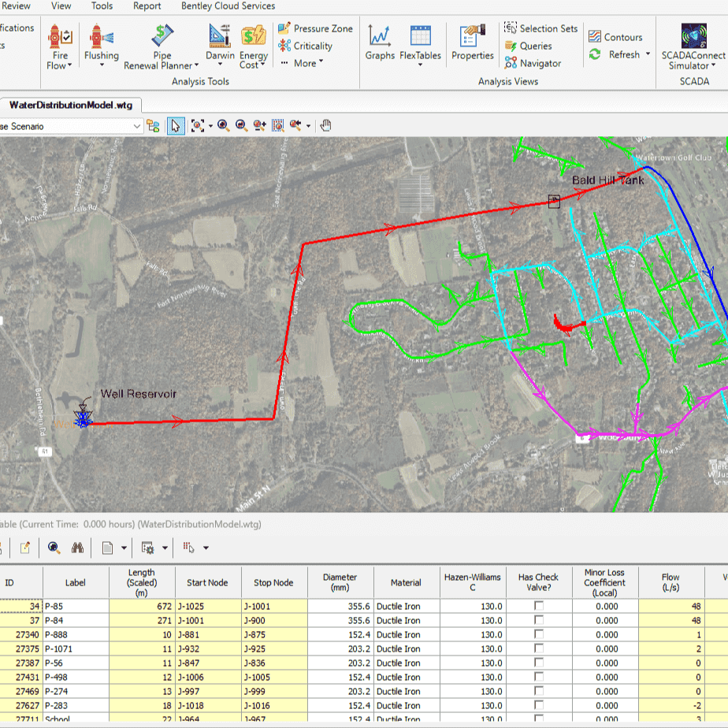The image size is (728, 728).
Task: Switch to Bentley Cloud Services tab
Action: (228, 6)
